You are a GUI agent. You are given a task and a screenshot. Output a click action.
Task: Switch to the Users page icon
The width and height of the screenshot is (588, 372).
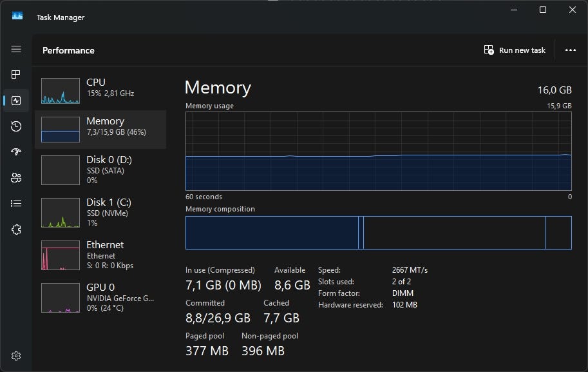(x=16, y=178)
